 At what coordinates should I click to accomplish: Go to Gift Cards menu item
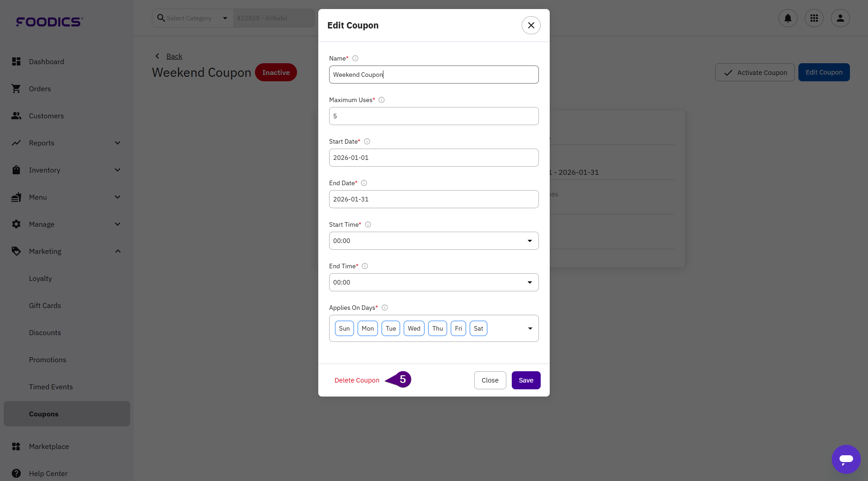coord(45,305)
